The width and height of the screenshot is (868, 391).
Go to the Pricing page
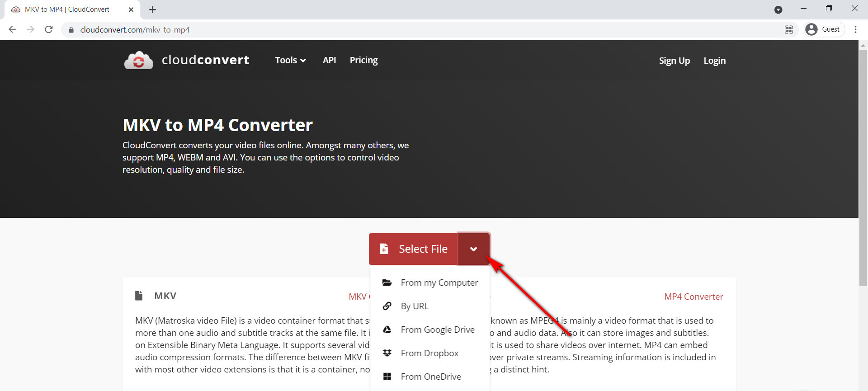363,60
